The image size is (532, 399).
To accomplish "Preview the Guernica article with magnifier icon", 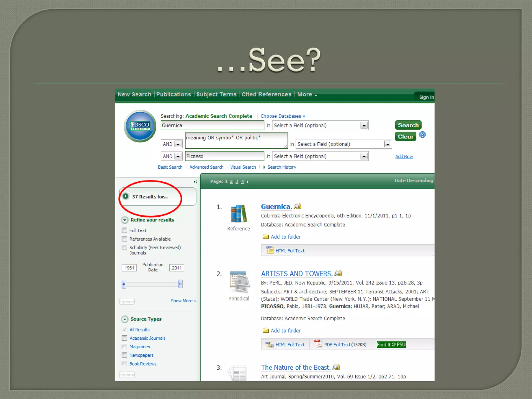I will (298, 206).
